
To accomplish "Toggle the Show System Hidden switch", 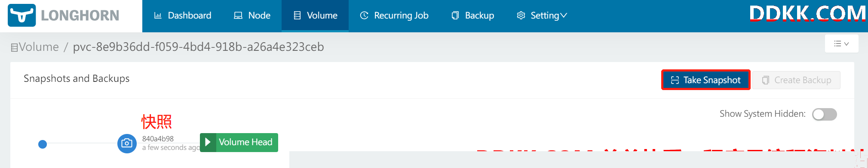I will tap(825, 114).
